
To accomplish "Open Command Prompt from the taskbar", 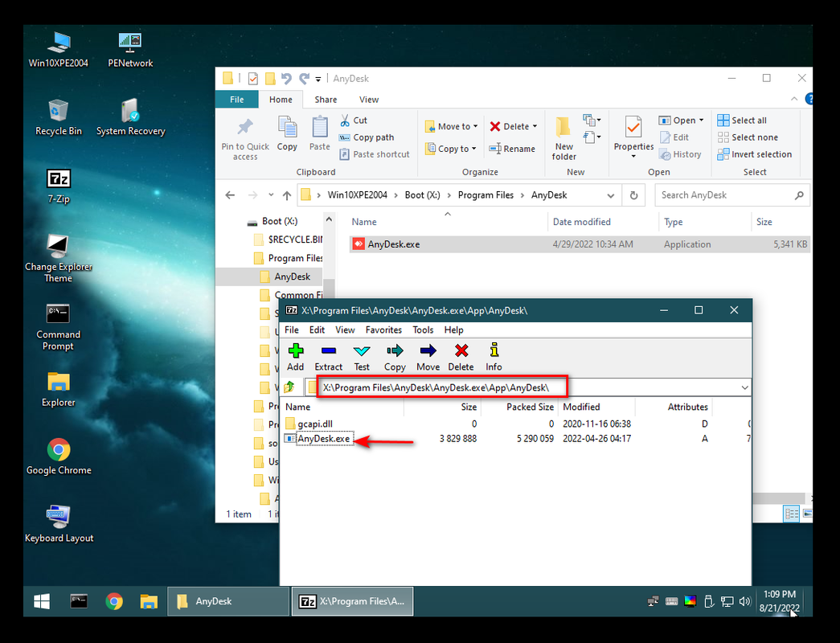I will (79, 601).
